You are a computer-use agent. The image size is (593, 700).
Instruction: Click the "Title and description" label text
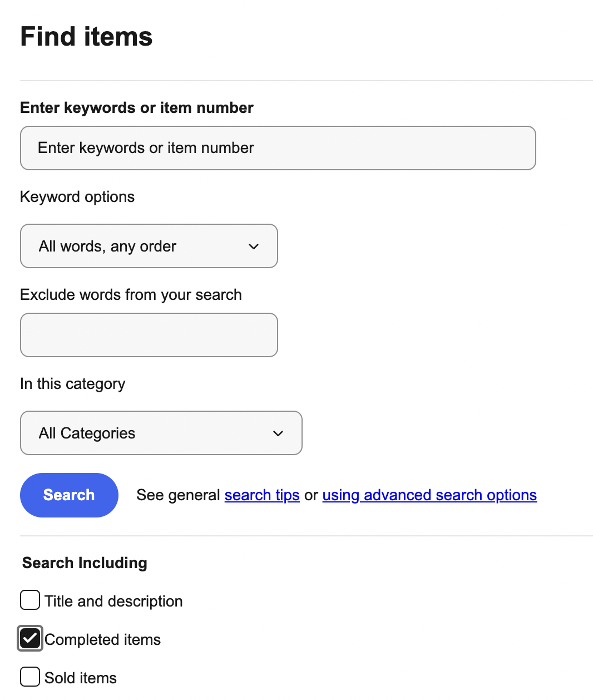(x=113, y=602)
